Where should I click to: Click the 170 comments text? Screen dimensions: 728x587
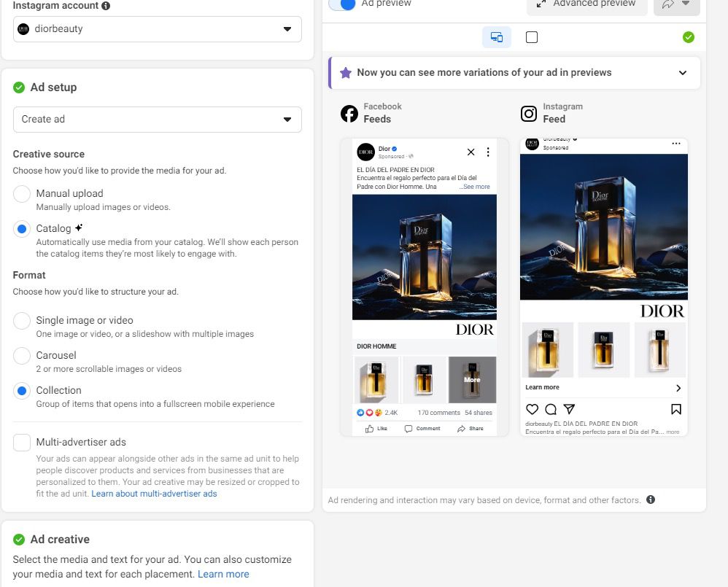(x=438, y=413)
